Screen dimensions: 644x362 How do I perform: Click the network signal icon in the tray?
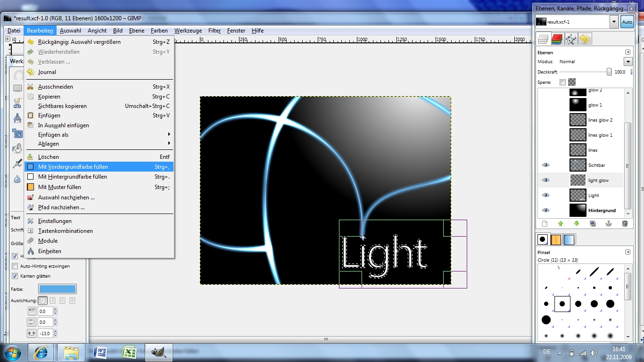tap(583, 353)
